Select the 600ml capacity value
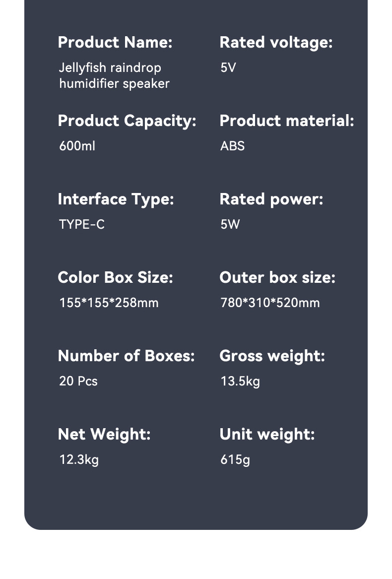The width and height of the screenshot is (392, 579). (x=77, y=146)
